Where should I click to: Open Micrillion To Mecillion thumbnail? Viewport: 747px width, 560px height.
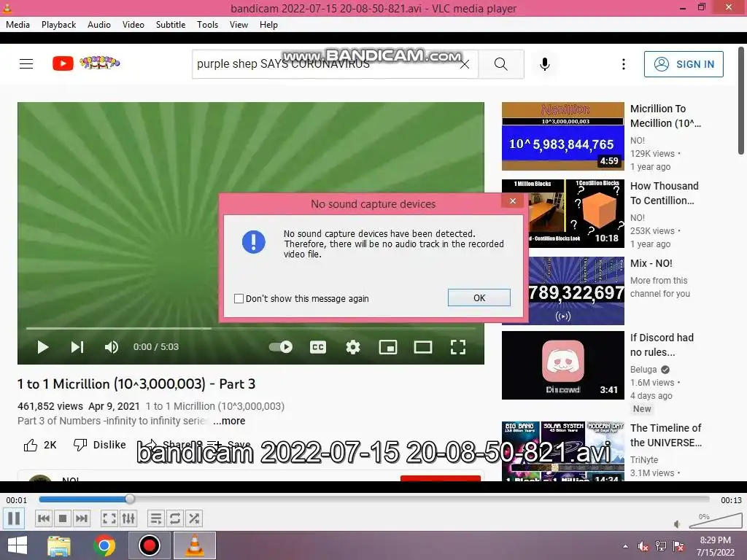562,136
